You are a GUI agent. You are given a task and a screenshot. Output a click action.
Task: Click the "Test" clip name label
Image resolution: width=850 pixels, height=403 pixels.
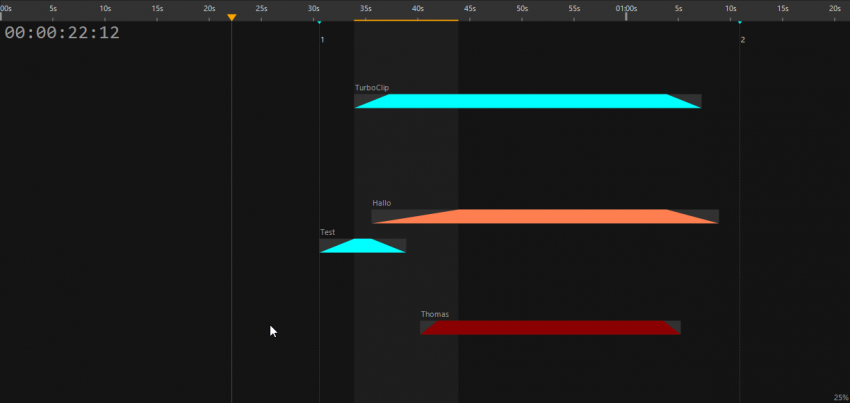(327, 232)
